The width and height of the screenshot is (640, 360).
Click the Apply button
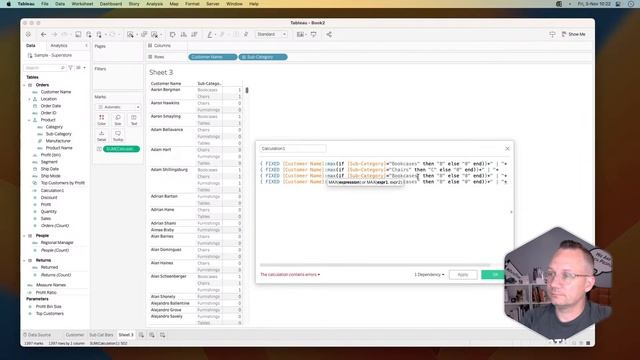(x=463, y=275)
